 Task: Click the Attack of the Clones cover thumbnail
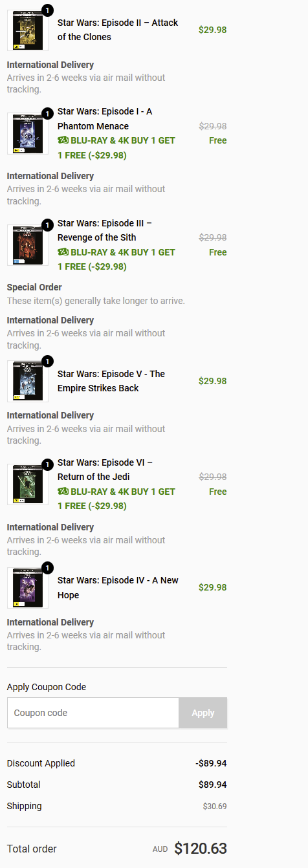(x=28, y=30)
